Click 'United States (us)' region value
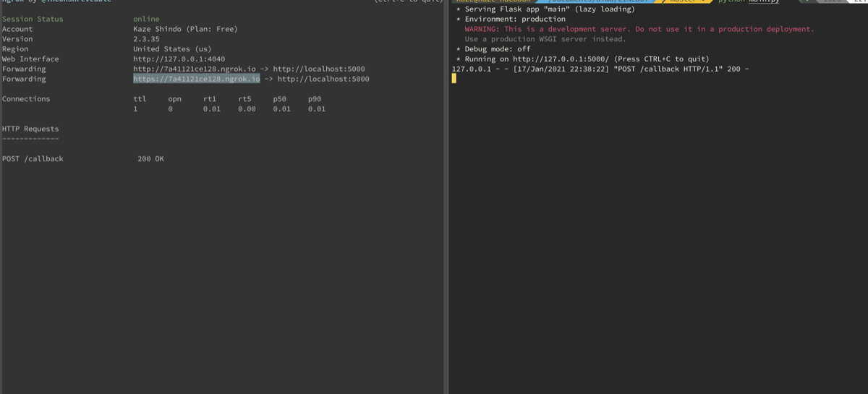Screen dimensions: 868x394 (172, 49)
